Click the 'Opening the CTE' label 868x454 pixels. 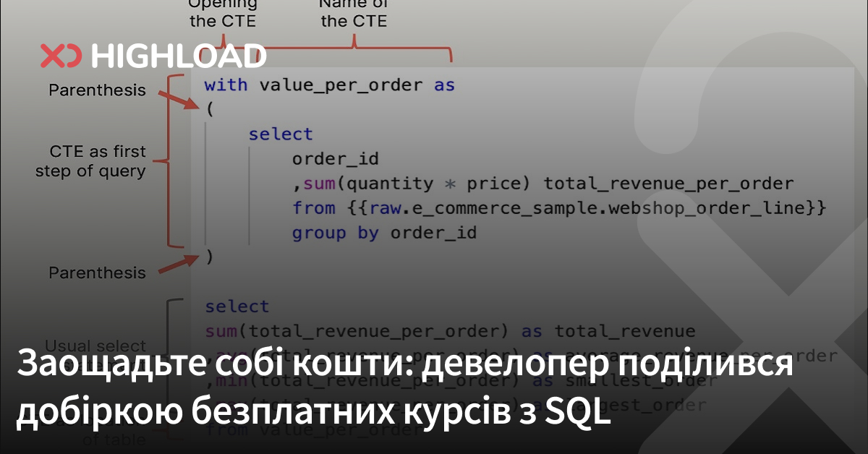pos(223,13)
